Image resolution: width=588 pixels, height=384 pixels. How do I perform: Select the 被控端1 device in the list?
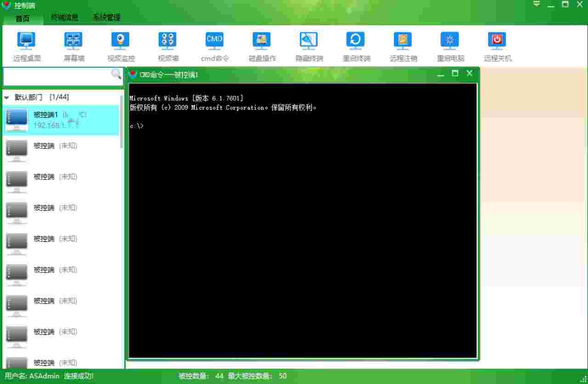[x=61, y=120]
